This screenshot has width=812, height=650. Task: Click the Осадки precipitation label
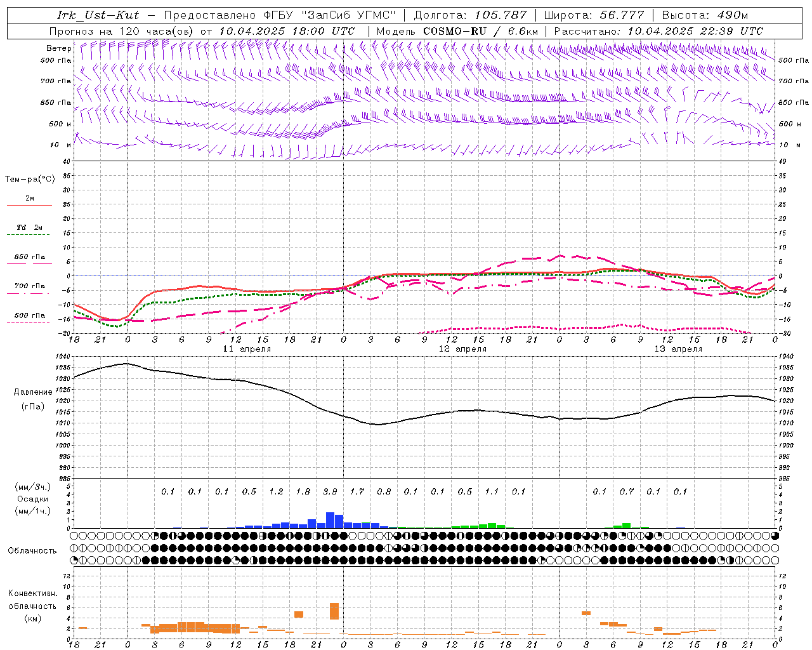32,499
